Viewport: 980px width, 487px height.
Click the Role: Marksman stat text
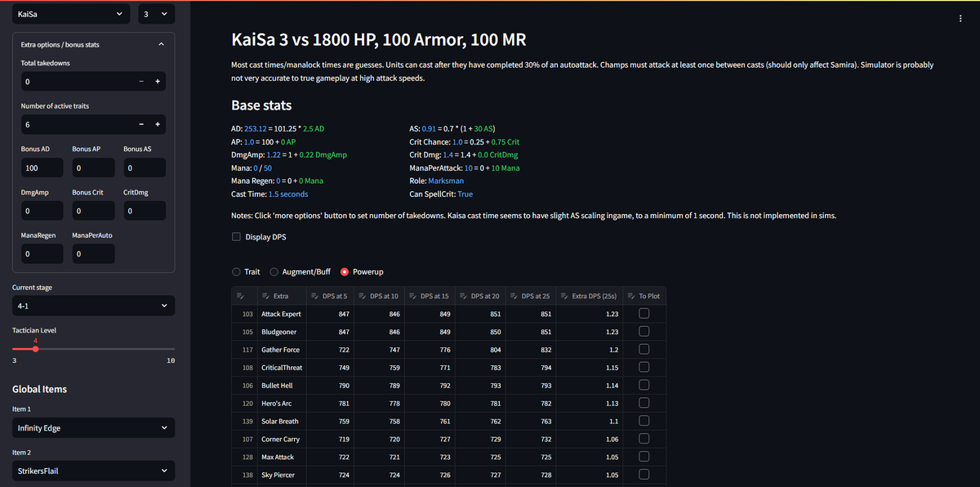tap(436, 181)
